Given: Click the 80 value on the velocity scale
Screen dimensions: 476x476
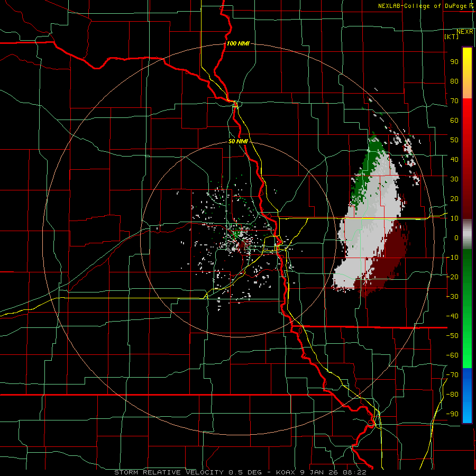Looking at the screenshot, I should click(454, 81).
